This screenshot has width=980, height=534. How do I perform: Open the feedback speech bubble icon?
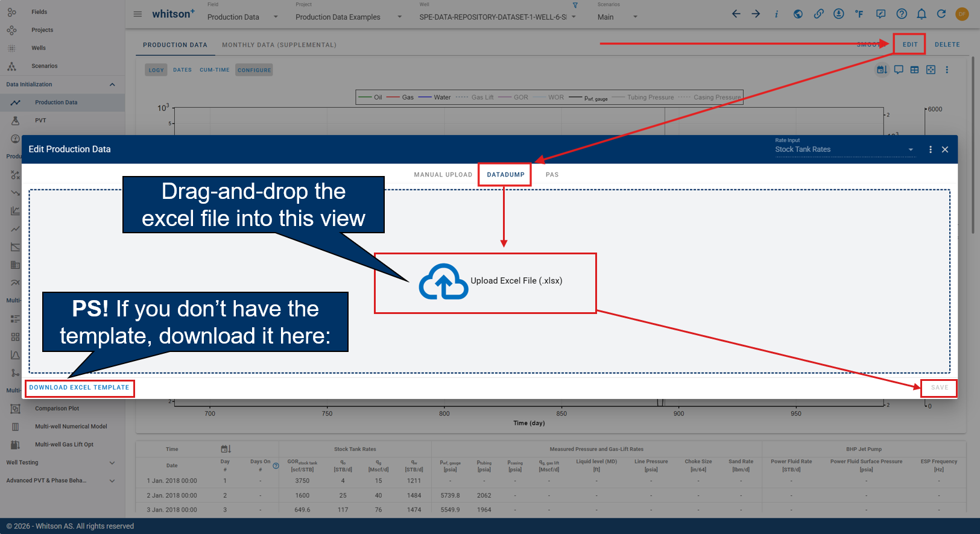(881, 14)
